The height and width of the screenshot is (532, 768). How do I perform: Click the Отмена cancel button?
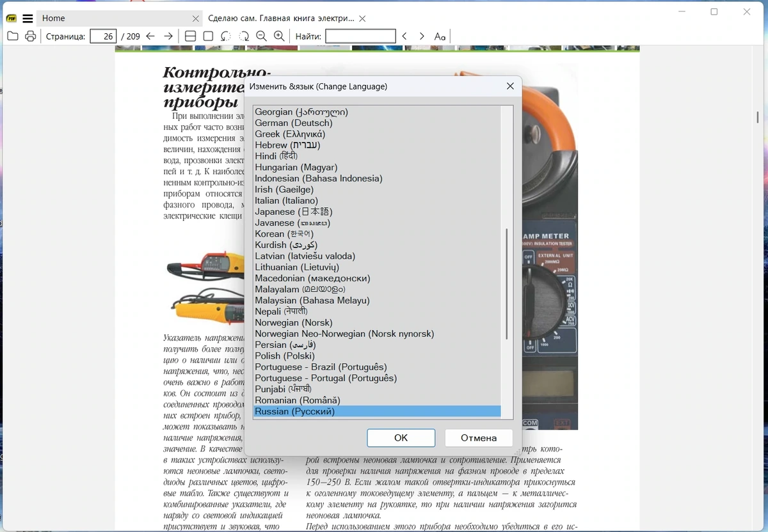pyautogui.click(x=479, y=438)
